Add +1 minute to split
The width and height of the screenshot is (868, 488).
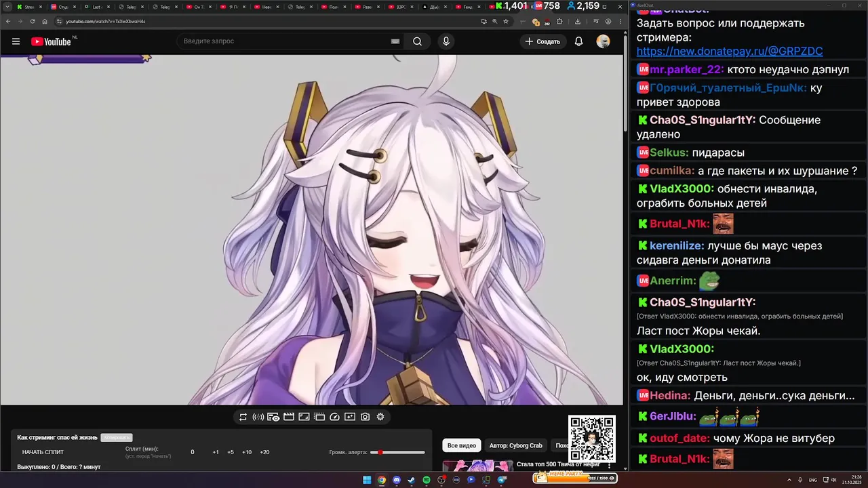coord(216,452)
